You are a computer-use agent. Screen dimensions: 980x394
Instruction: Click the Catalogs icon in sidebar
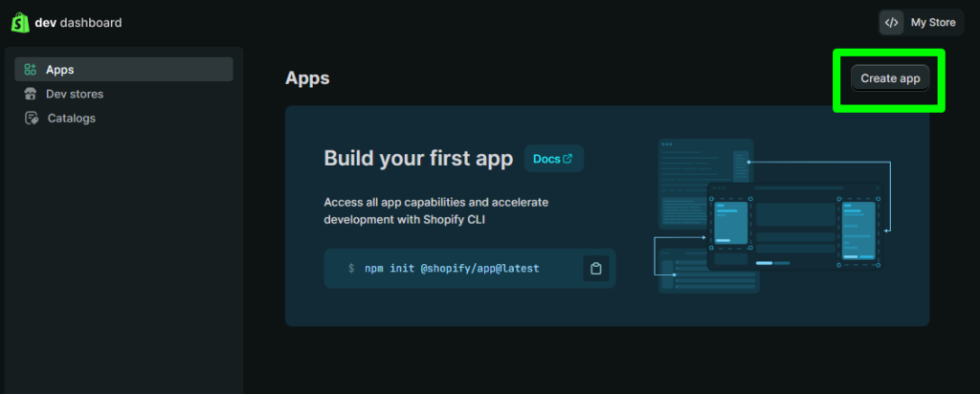[x=31, y=118]
